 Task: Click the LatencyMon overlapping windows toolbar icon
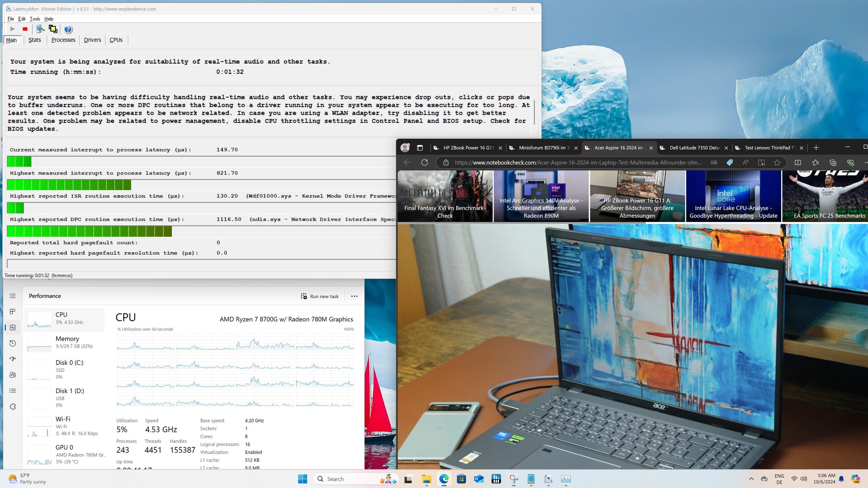53,29
